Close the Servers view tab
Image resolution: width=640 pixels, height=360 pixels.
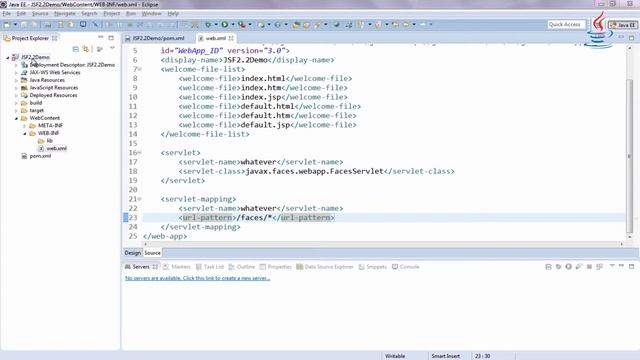(x=155, y=267)
